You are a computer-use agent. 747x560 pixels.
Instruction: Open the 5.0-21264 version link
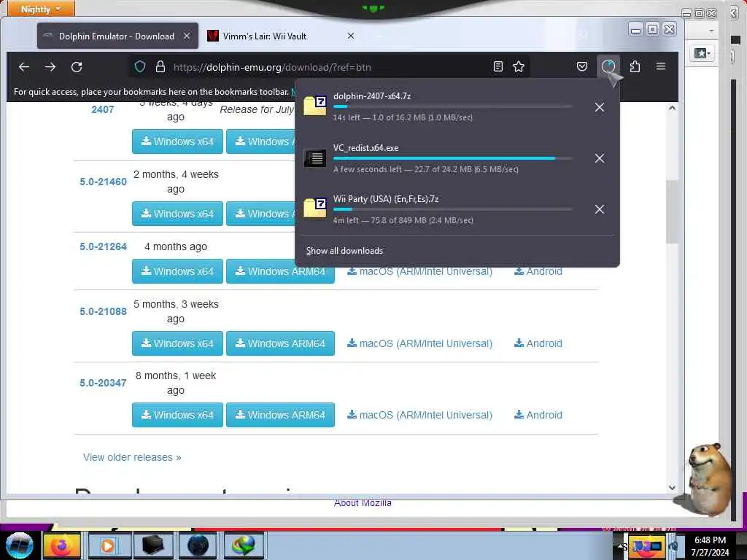click(103, 246)
